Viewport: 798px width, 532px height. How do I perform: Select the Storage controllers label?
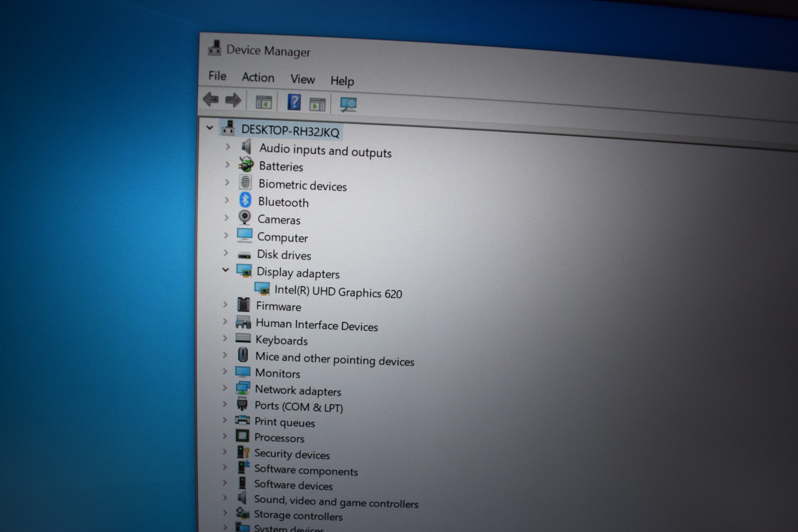click(x=298, y=516)
